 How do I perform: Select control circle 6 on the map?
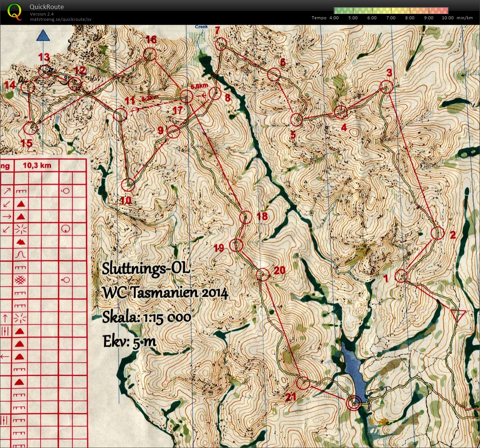point(274,75)
